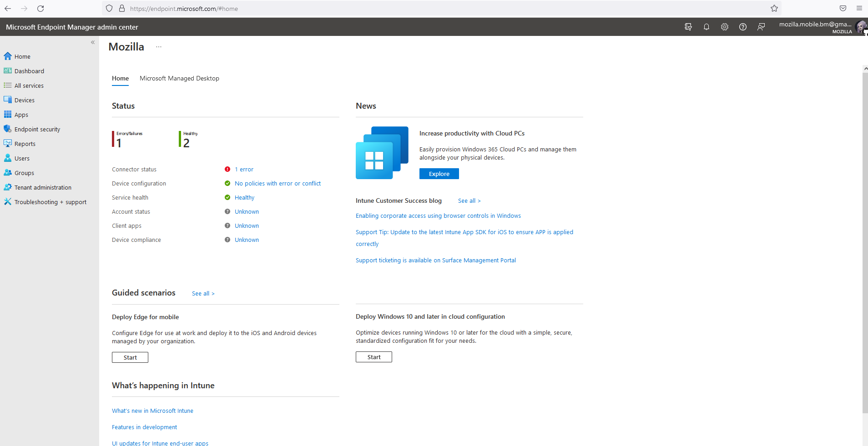Click the Explore button for Cloud PCs
This screenshot has width=868, height=446.
click(x=439, y=173)
